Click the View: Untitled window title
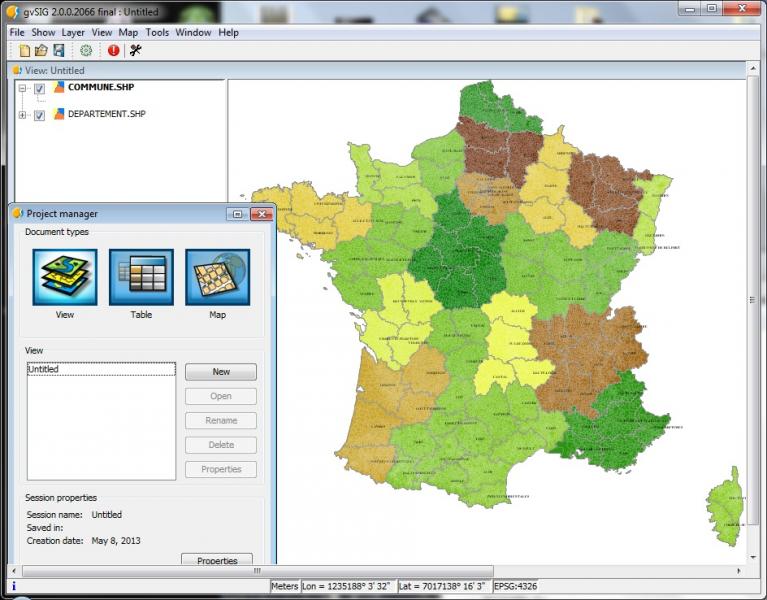Image resolution: width=767 pixels, height=600 pixels. [x=54, y=70]
